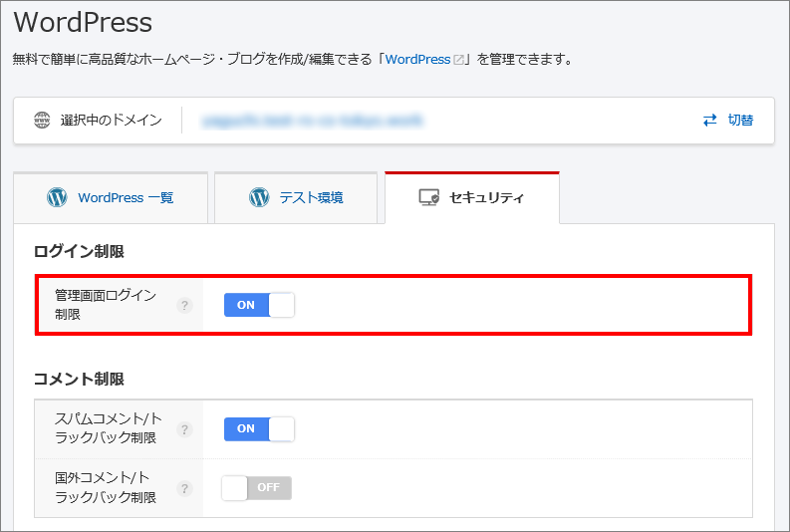Click help icon for 国外コメント/トラックバック制限

(185, 488)
